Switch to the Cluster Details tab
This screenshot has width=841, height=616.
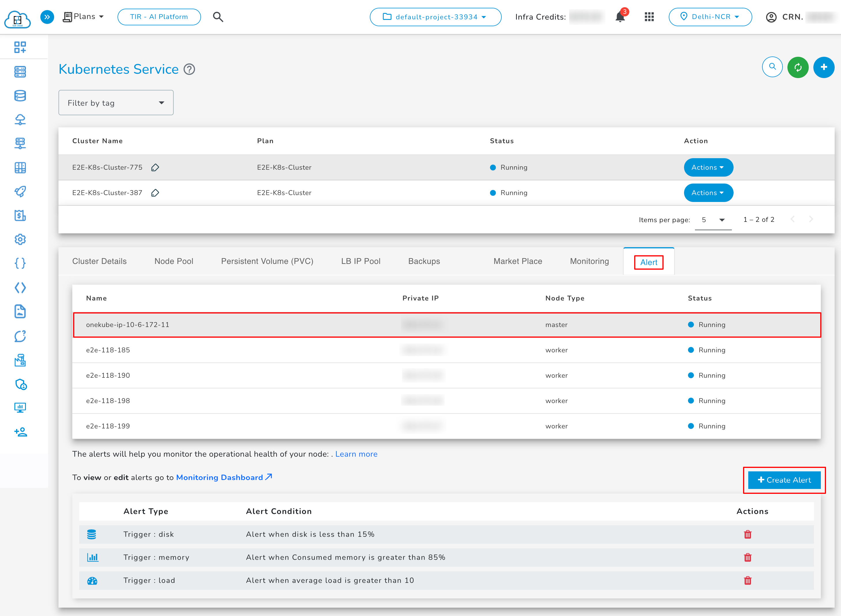[100, 261]
